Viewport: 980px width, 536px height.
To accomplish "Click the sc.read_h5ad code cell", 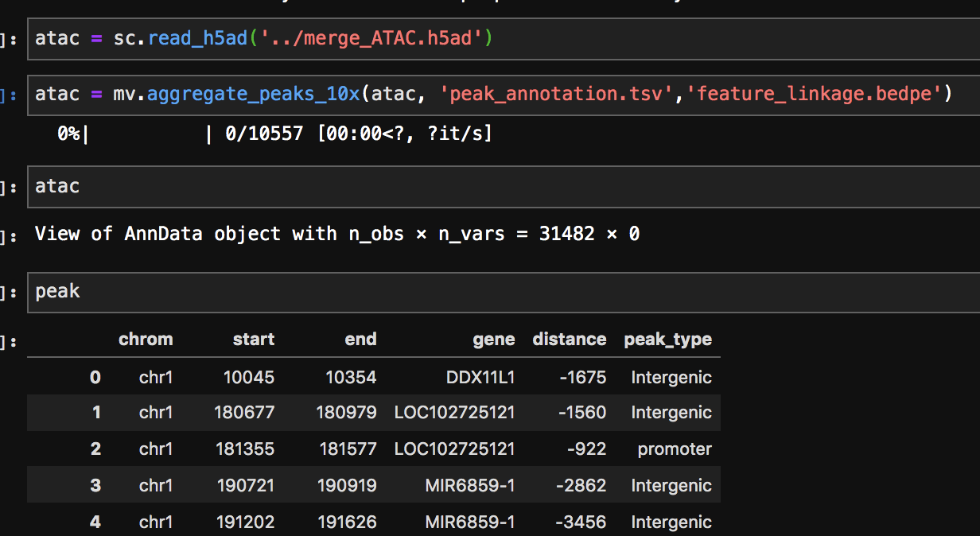I will [504, 39].
